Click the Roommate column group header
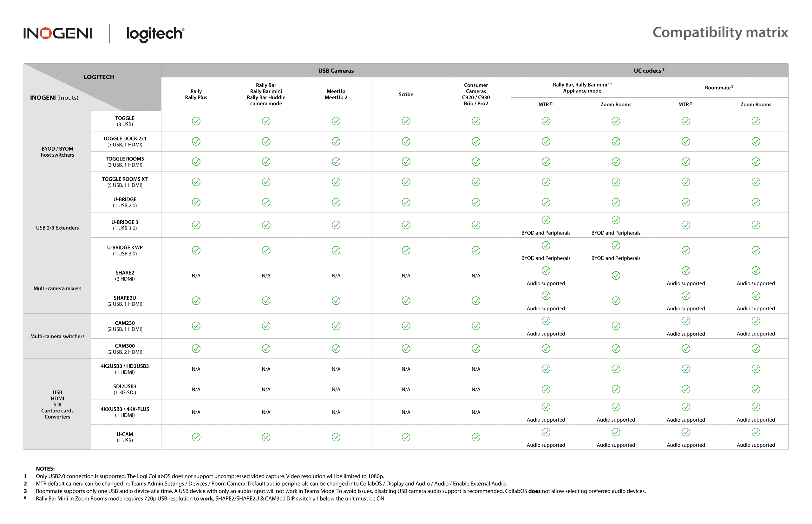 click(719, 87)
